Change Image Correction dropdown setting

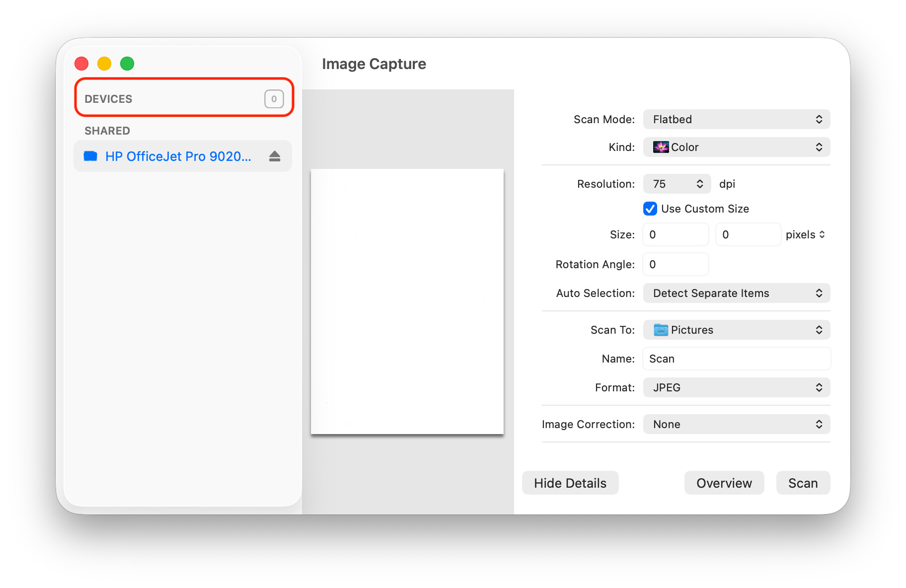click(736, 424)
